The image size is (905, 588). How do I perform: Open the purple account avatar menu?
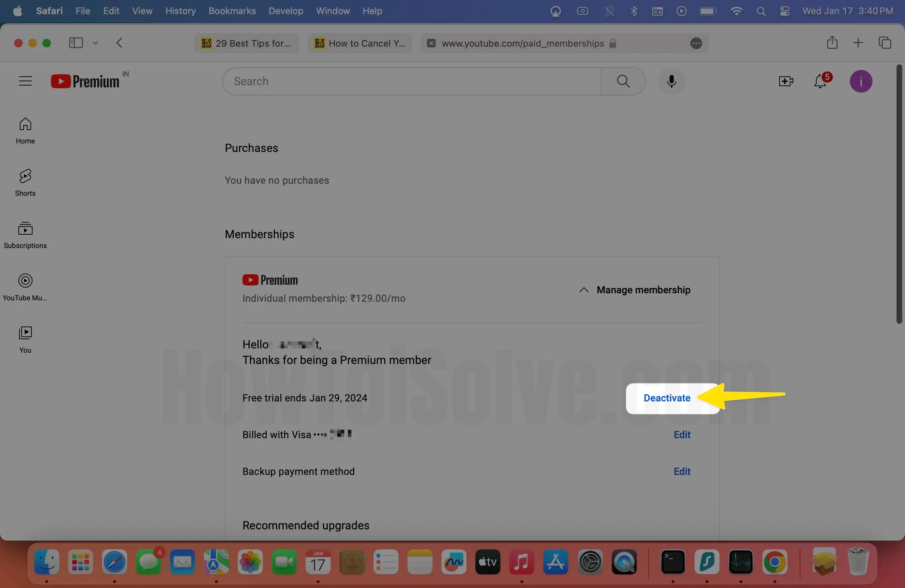[860, 81]
